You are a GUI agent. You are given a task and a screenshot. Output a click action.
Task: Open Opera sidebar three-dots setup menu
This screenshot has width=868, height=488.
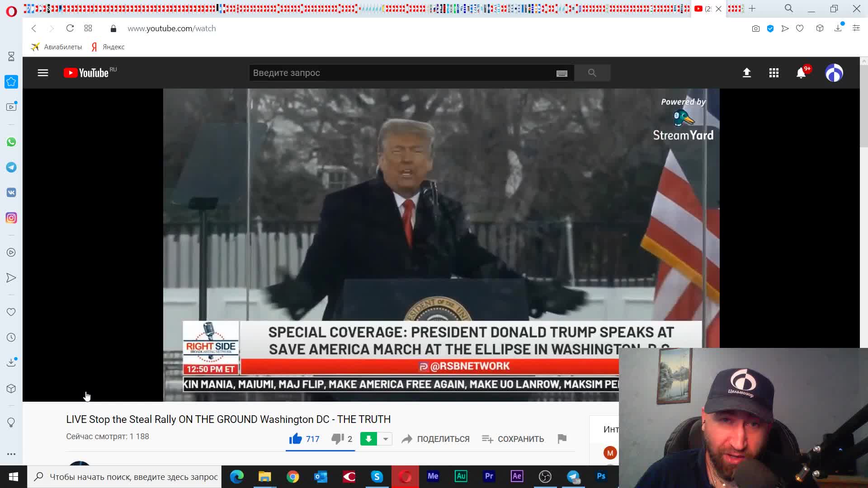11,454
